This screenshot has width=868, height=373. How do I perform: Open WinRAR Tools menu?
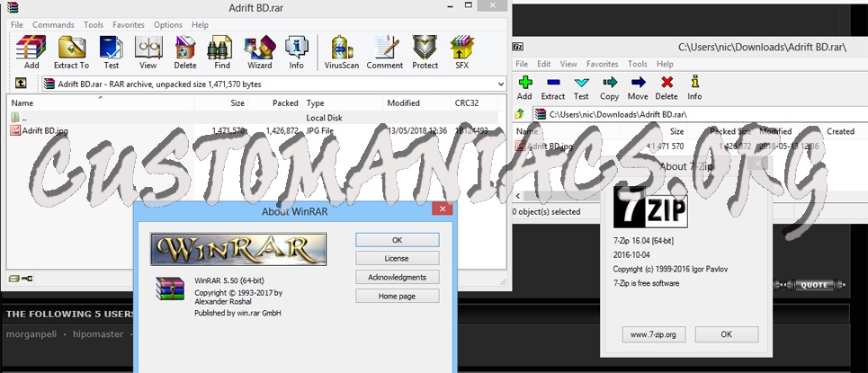pos(94,25)
